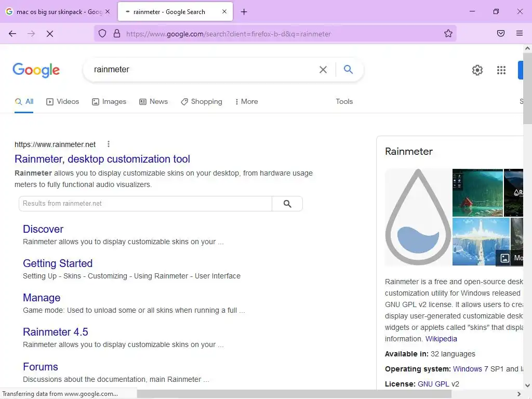The image size is (532, 399).
Task: Click the https://www.rainmeter.net URL text
Action: pyautogui.click(x=55, y=144)
